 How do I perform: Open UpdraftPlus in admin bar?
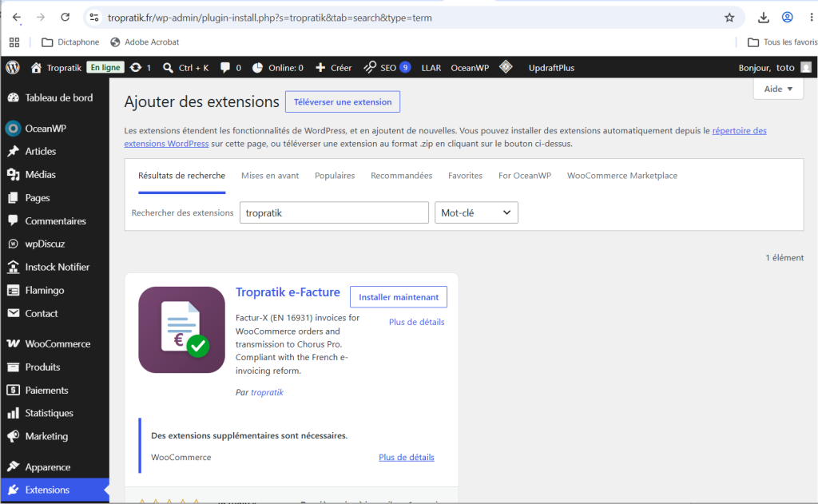click(x=551, y=68)
